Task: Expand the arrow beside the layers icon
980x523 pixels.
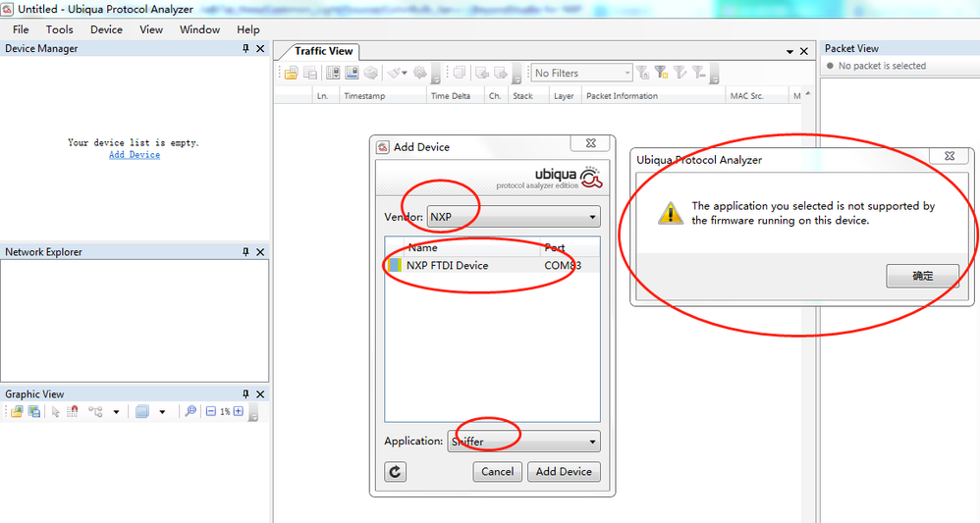Action: [x=162, y=412]
